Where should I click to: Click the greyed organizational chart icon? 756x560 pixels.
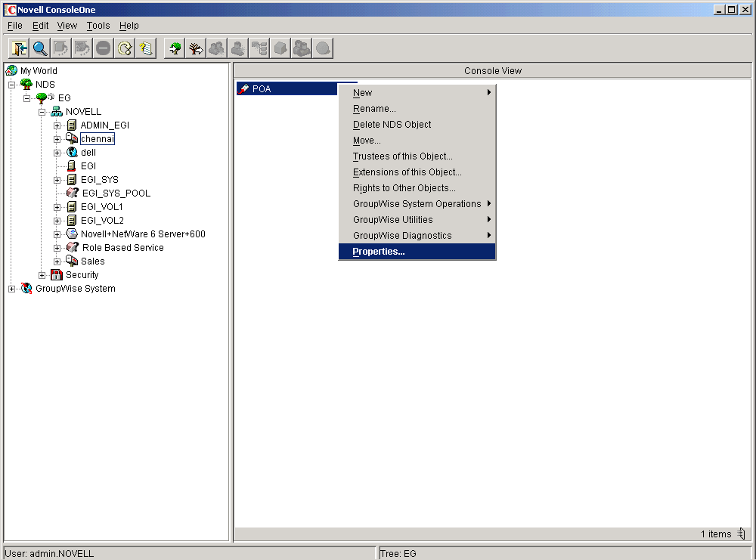coord(259,48)
